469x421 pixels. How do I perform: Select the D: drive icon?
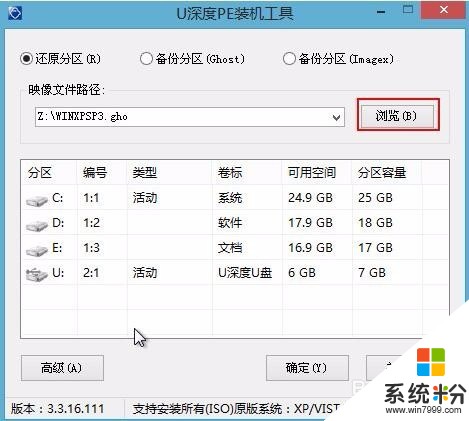coord(37,225)
